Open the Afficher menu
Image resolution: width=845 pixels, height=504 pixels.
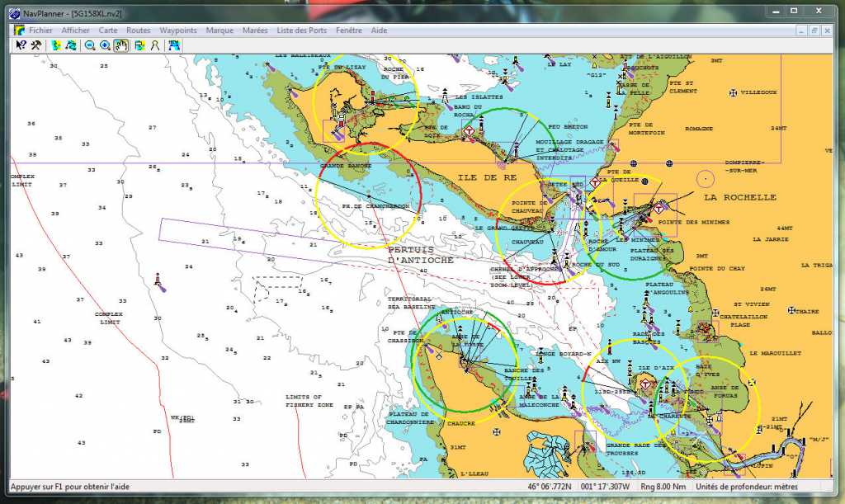[76, 31]
